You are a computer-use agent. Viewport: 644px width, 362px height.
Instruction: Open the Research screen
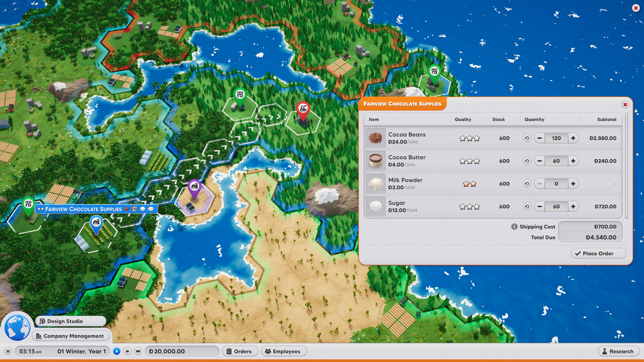coord(618,351)
